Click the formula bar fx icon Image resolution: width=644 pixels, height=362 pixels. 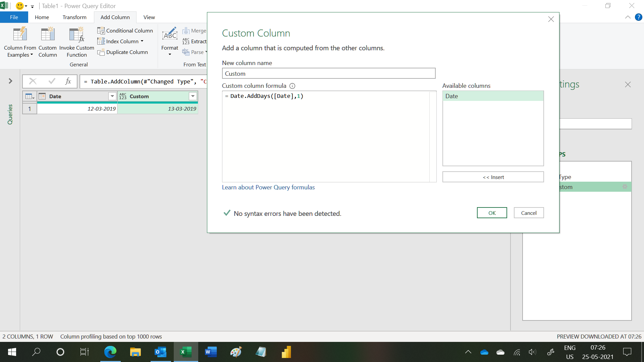tap(68, 81)
